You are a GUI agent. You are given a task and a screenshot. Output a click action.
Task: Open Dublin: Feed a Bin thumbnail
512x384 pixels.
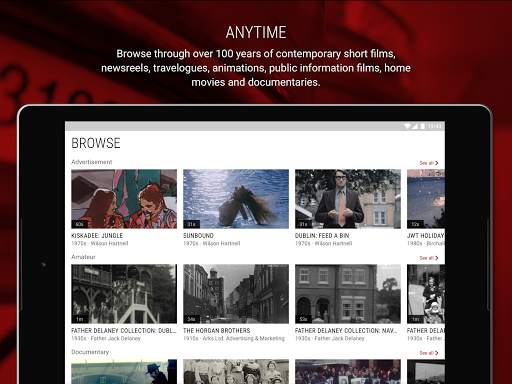pos(348,199)
